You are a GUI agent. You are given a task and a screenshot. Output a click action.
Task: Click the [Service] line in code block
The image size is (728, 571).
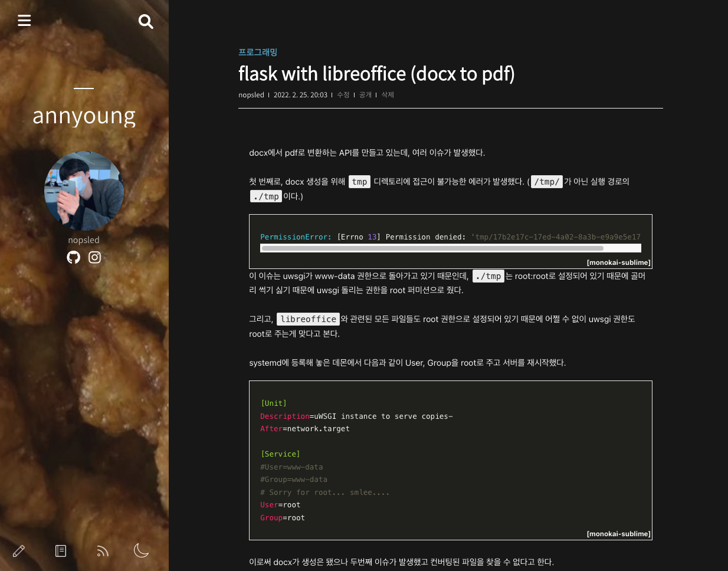coord(280,454)
